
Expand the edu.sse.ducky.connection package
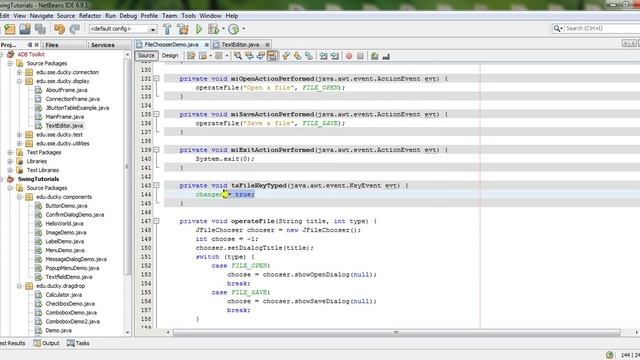coord(19,72)
